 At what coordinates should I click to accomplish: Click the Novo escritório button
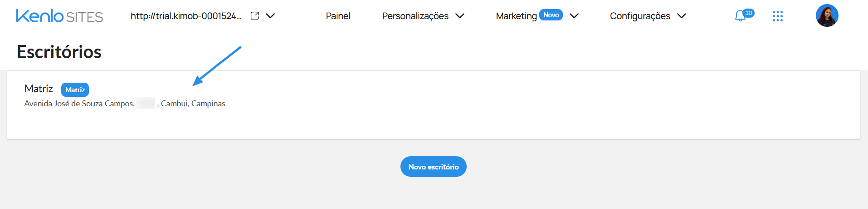(x=434, y=167)
